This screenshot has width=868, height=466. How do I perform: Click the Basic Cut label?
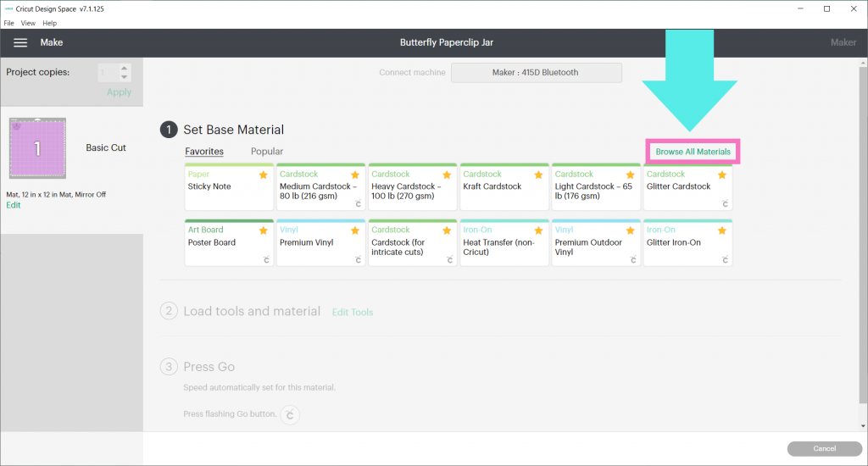[x=106, y=147]
